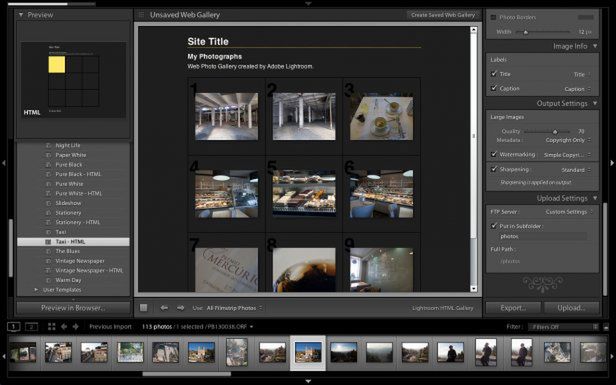Uncheck the Title label checkbox
This screenshot has height=385, width=616.
[494, 73]
